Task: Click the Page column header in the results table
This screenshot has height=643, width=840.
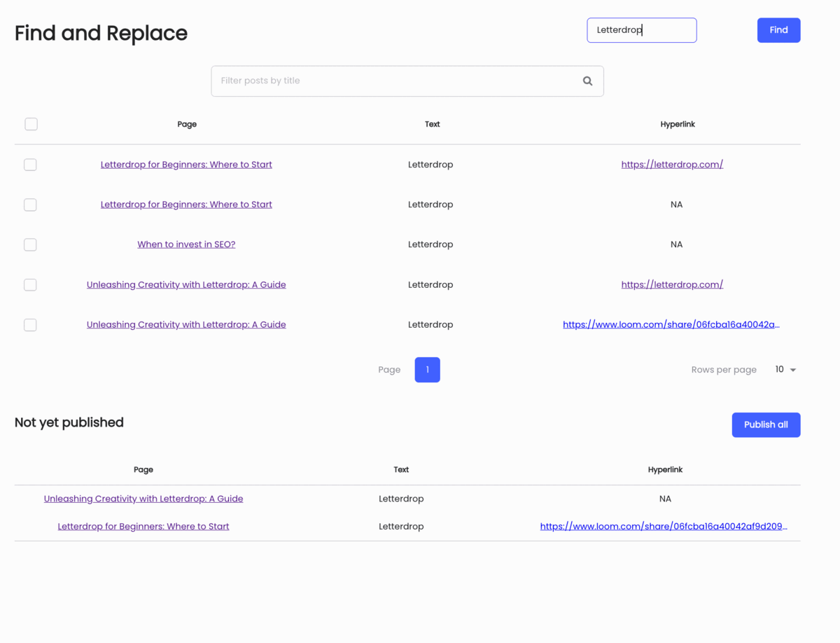Action: (187, 124)
